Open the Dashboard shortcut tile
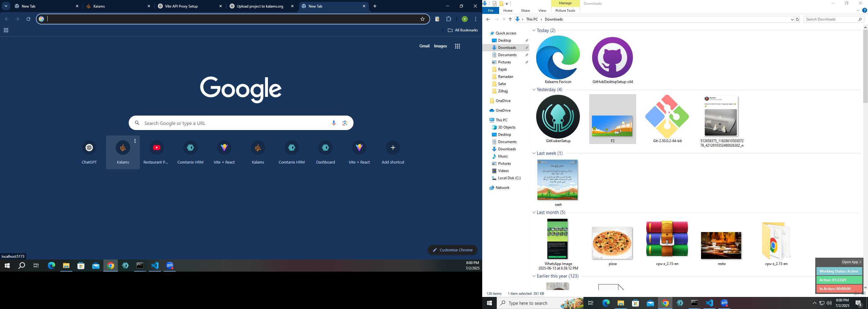Screen dimensions: 868x309 pos(325,152)
